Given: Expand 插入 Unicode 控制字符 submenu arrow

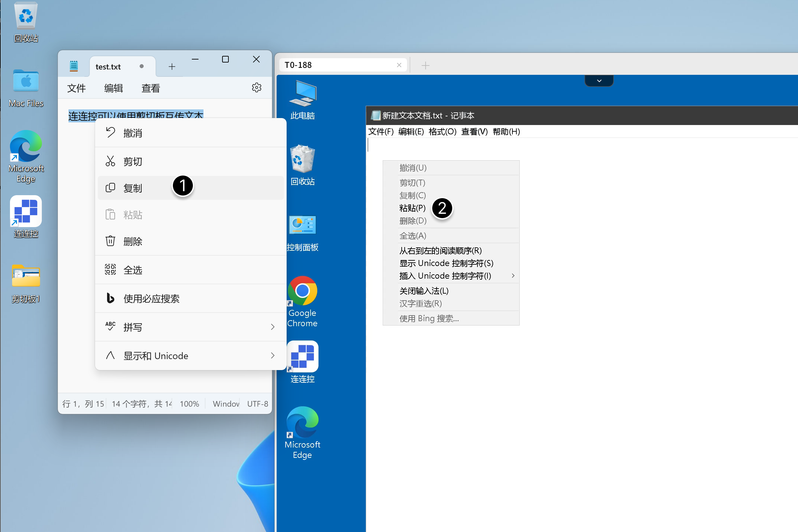Looking at the screenshot, I should coord(513,276).
